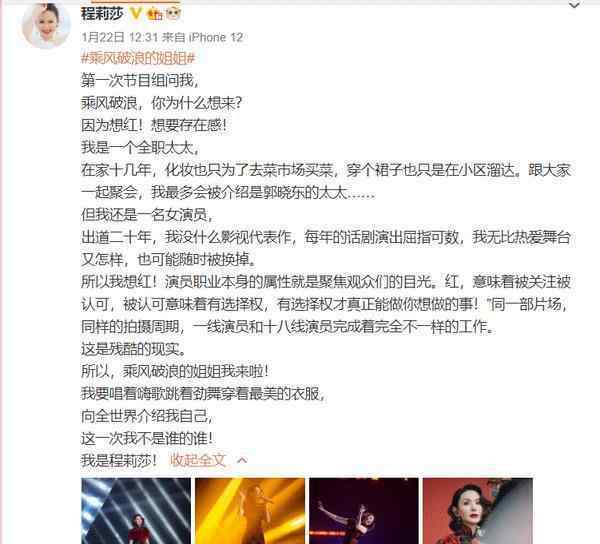Viewport: 600px width, 544px height.
Task: Open the first photo with striped light beams
Action: [136, 511]
